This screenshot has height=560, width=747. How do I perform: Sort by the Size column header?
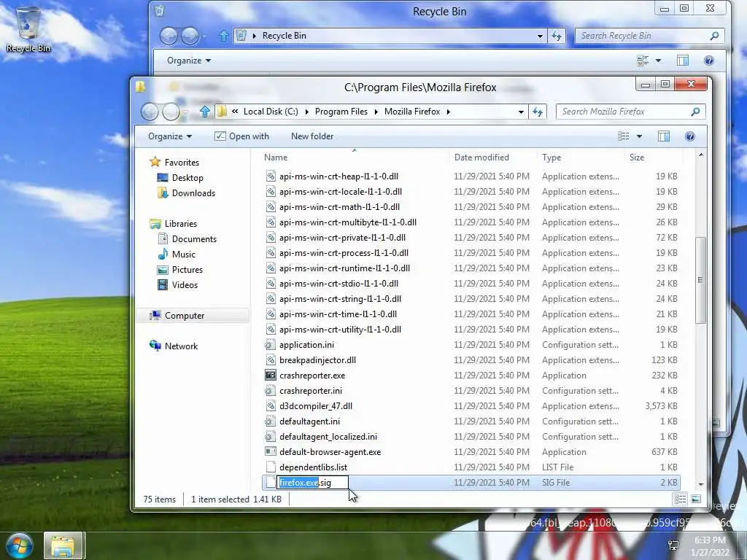[x=654, y=157]
